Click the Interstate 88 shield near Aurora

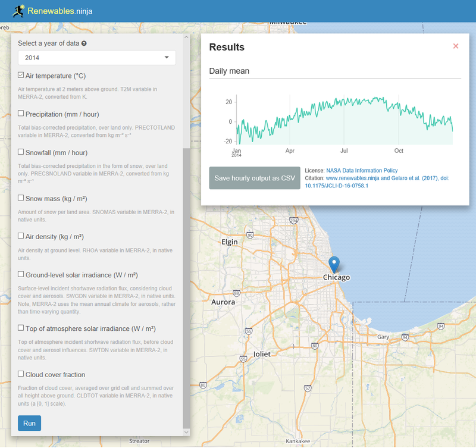236,293
